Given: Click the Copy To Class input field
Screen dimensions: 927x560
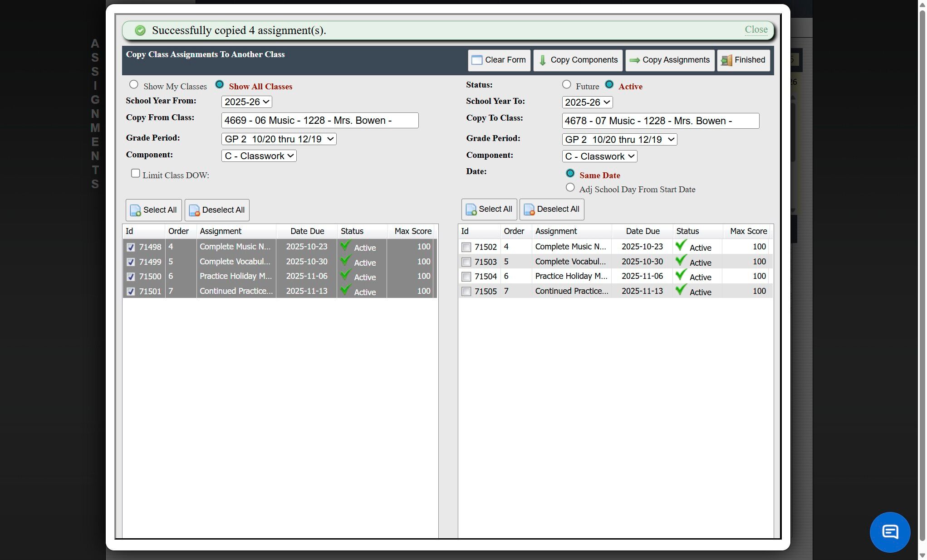Looking at the screenshot, I should point(660,121).
